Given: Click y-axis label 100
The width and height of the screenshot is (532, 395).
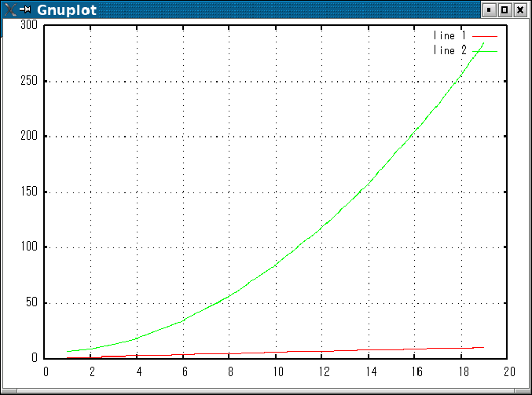Looking at the screenshot, I should [x=29, y=246].
